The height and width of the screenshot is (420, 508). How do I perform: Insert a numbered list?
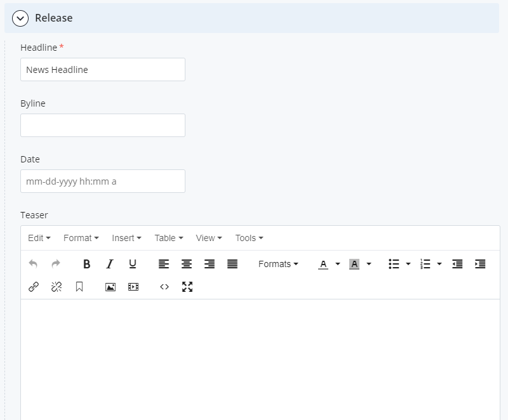425,264
